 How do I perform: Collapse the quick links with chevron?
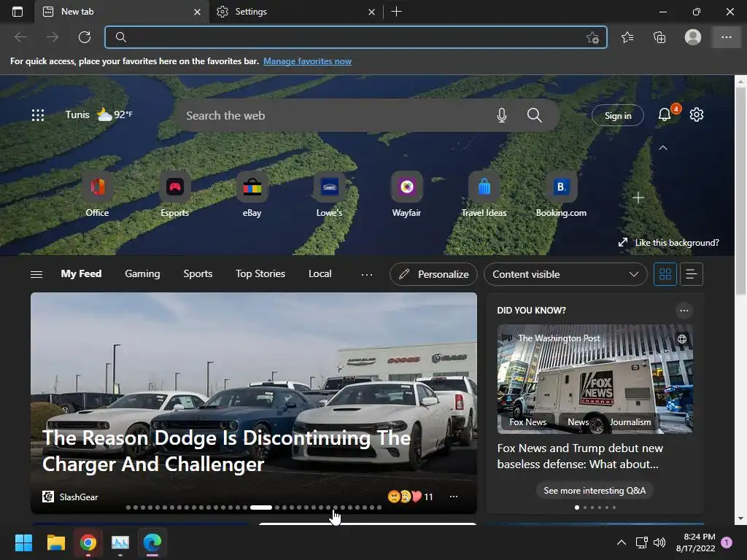click(663, 148)
